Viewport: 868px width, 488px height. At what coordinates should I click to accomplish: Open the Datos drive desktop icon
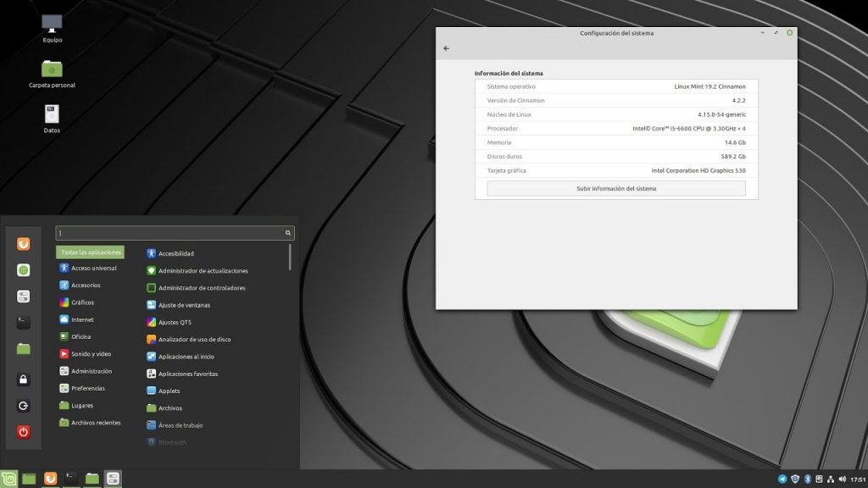(52, 119)
